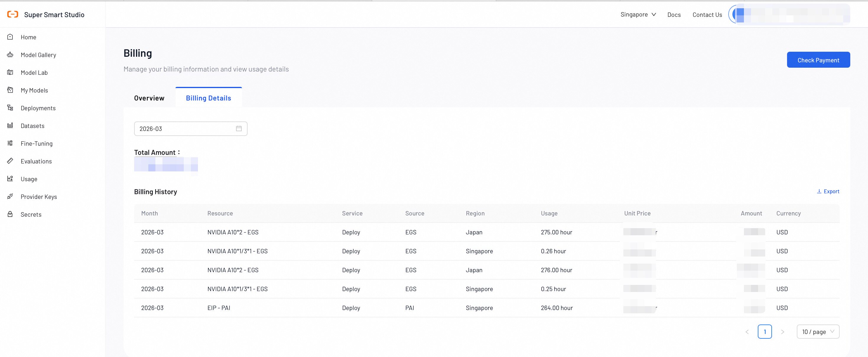This screenshot has width=868, height=357.
Task: Select the 0.26 hour usage cell
Action: point(553,251)
